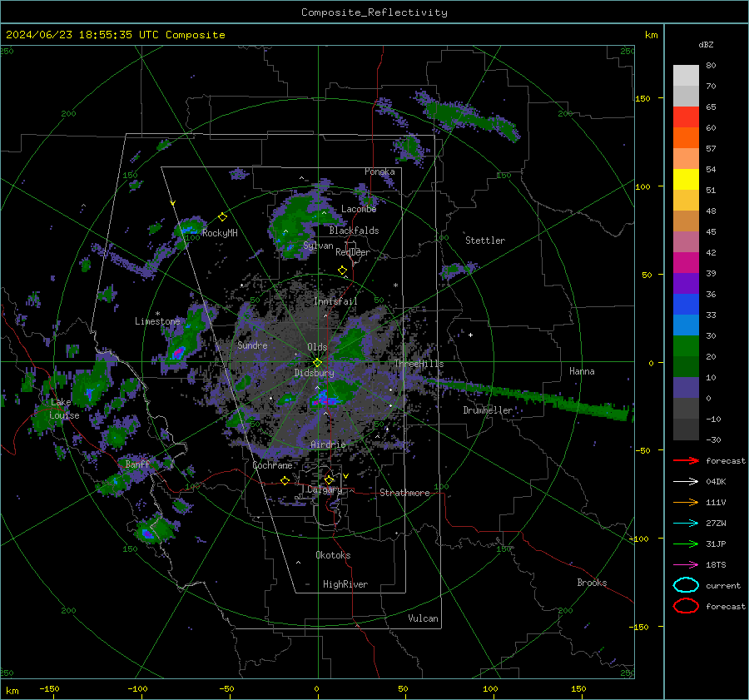
Task: Click the Composite_Reflectivity title
Action: point(374,12)
